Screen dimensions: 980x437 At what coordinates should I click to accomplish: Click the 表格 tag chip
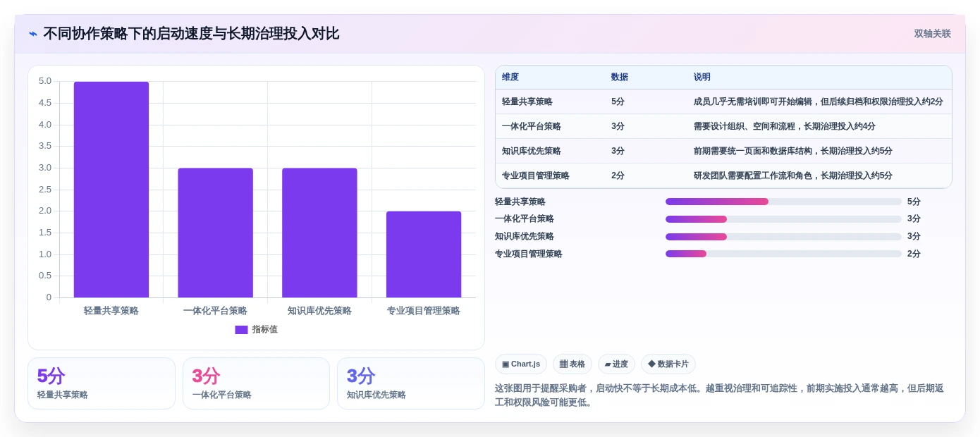click(572, 364)
